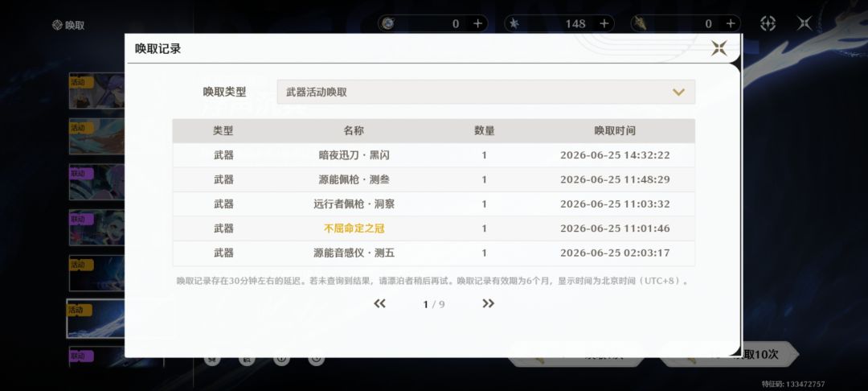Click the 唤取时间 column header

pos(615,130)
